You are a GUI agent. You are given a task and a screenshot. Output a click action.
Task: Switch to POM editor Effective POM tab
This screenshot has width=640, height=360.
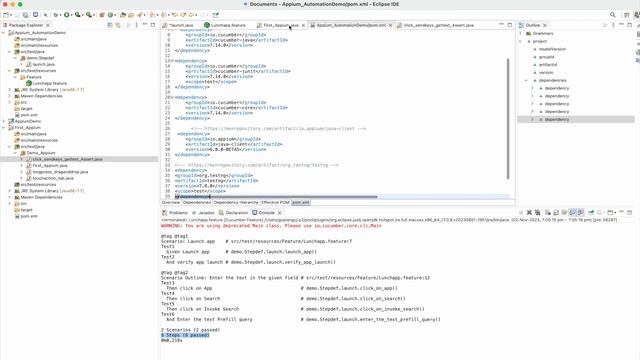coord(275,202)
